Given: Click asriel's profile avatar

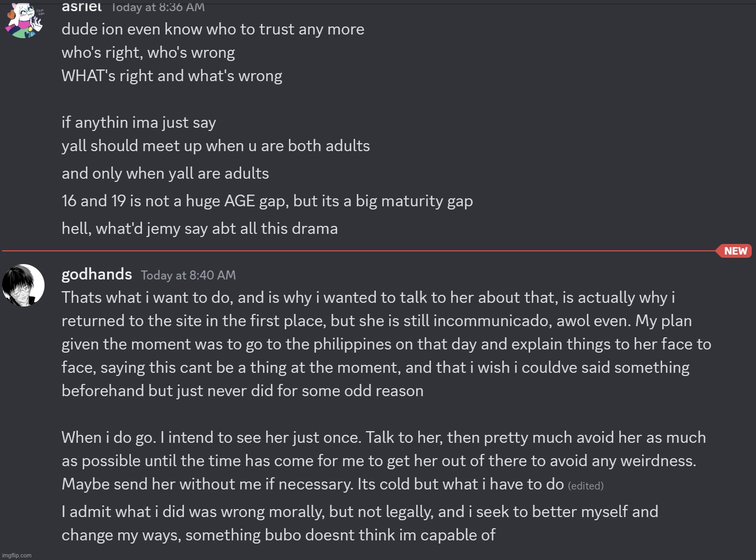Looking at the screenshot, I should pyautogui.click(x=23, y=20).
